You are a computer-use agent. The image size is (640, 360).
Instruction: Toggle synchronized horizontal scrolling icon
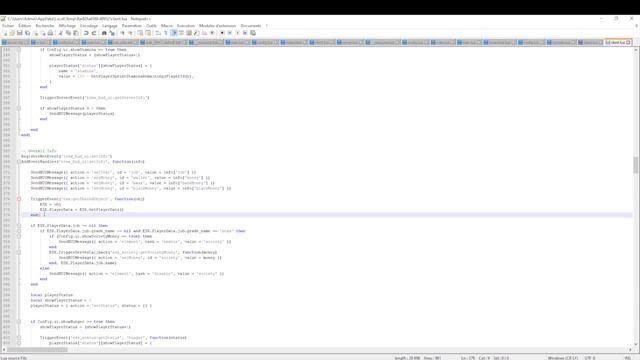click(148, 33)
